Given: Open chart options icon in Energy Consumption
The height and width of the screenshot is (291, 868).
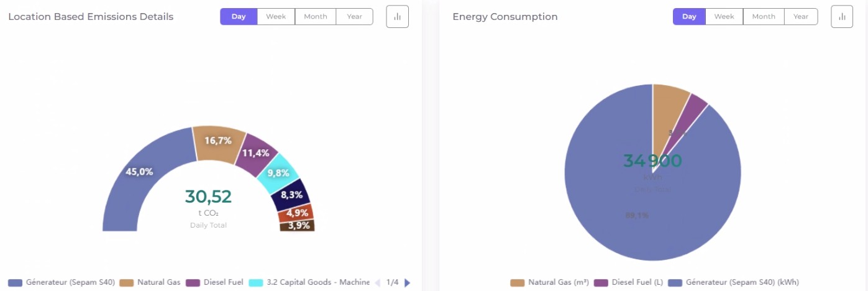Looking at the screenshot, I should tap(843, 17).
